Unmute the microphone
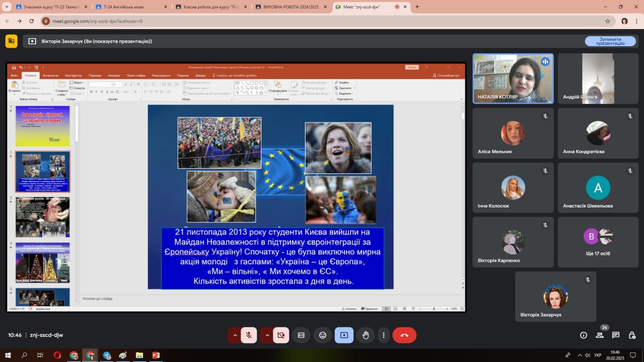This screenshot has width=644, height=362. click(249, 335)
